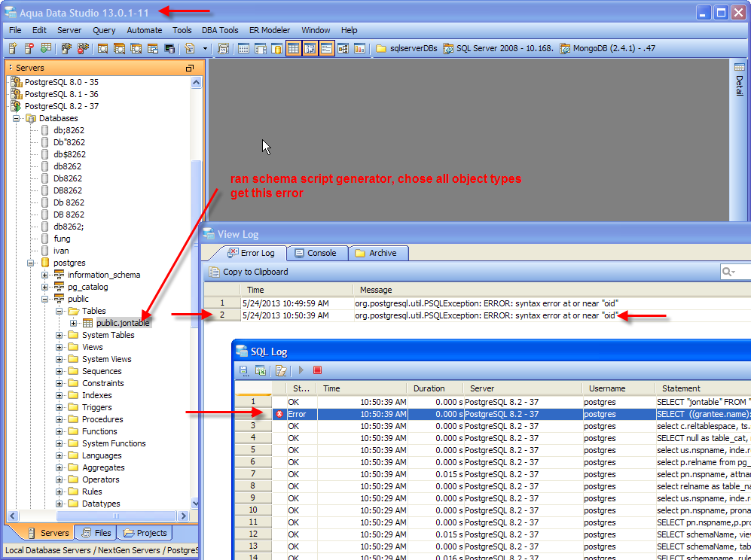Click Copy to Clipboard in View Log
Screen dimensions: 751x560
click(x=249, y=272)
